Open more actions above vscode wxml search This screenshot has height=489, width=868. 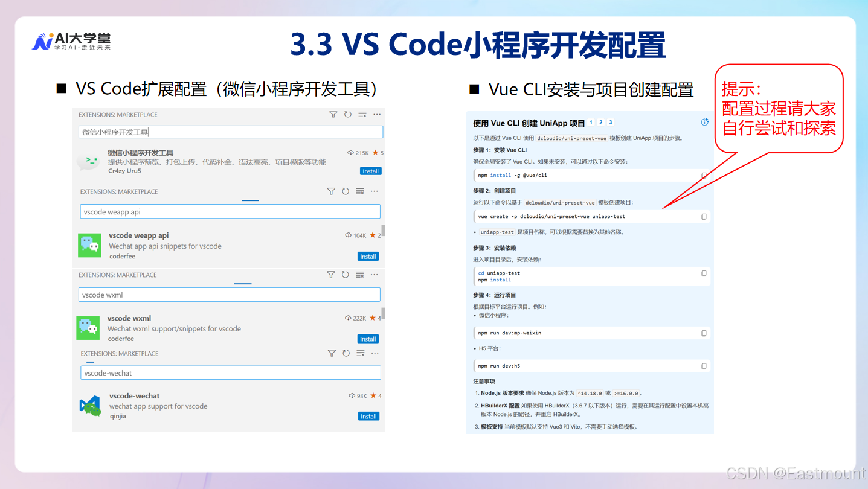(x=375, y=275)
